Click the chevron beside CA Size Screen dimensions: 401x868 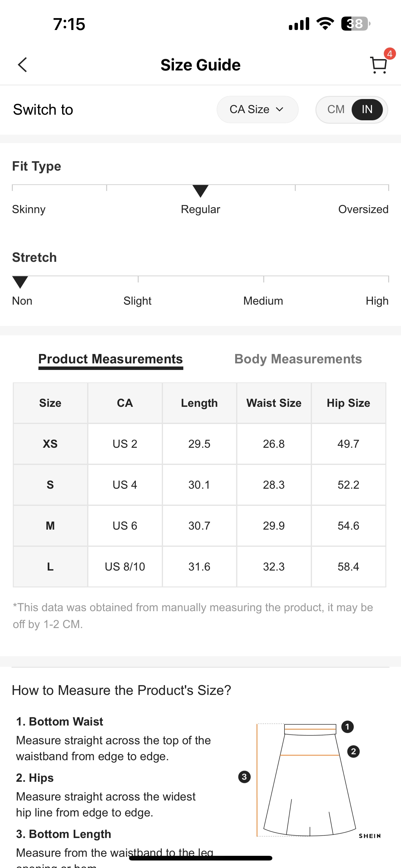(x=280, y=109)
